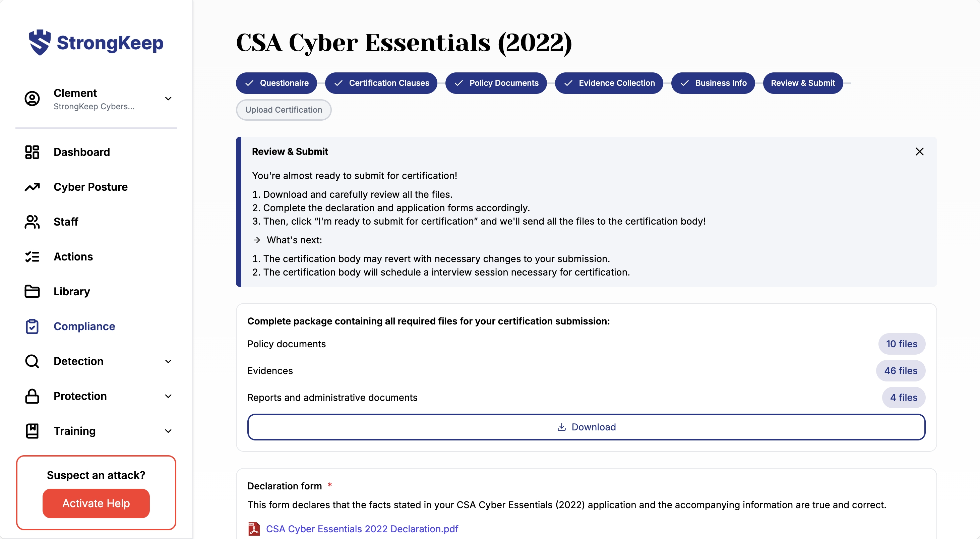Viewport: 980px width, 539px height.
Task: Click the StrongKeep shield logo
Action: (x=40, y=42)
